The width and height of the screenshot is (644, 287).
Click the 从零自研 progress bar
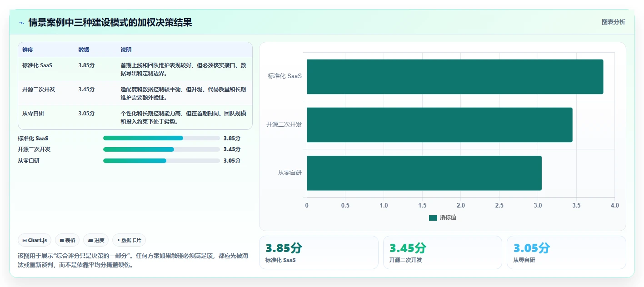161,161
